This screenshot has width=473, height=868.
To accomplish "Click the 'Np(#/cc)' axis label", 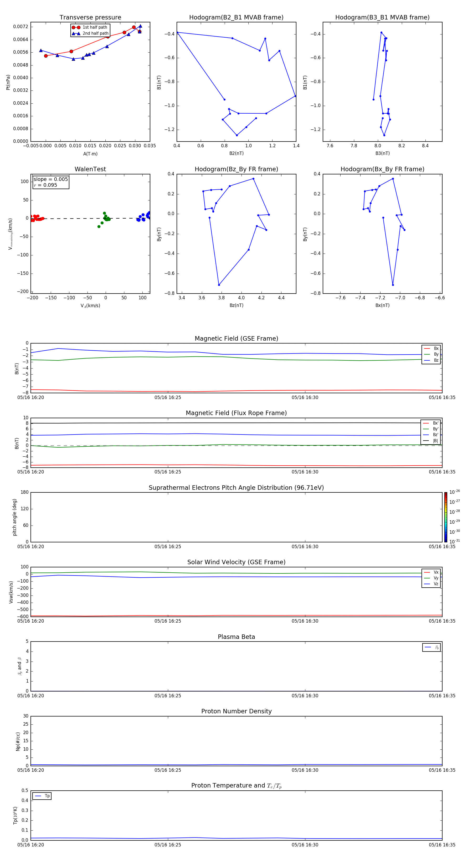I will click(18, 741).
